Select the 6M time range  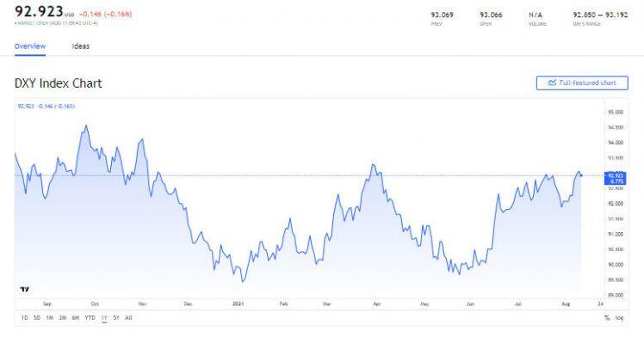(x=75, y=318)
